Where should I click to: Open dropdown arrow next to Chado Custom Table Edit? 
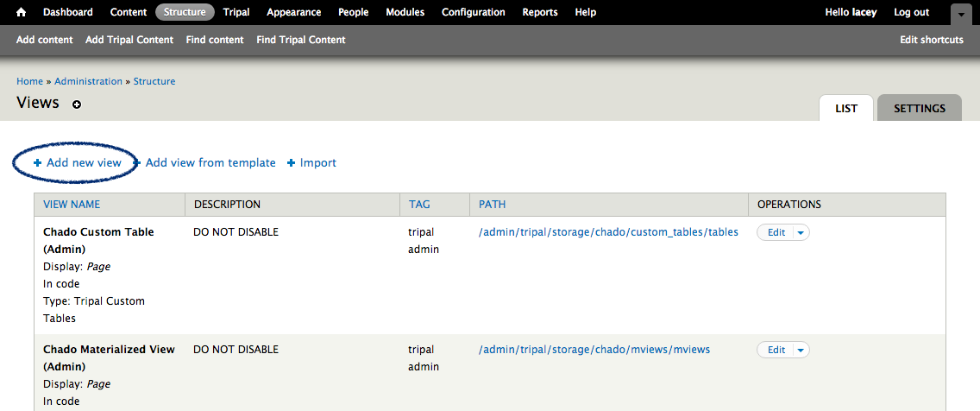click(x=800, y=232)
